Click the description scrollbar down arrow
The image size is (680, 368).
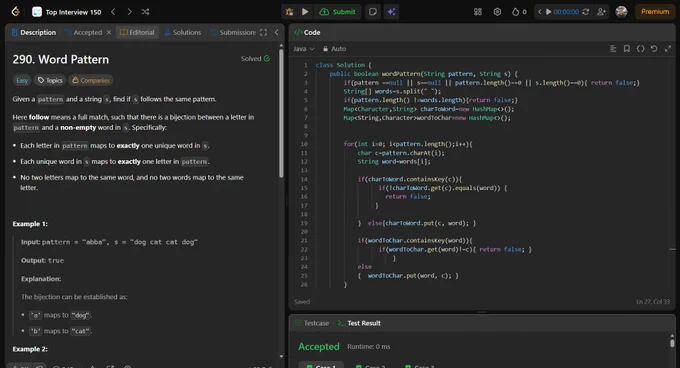pos(281,356)
